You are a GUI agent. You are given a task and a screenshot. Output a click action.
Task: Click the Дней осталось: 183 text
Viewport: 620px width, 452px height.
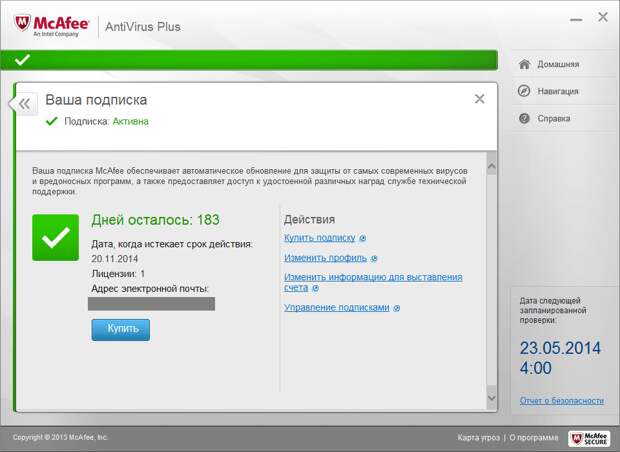point(155,219)
